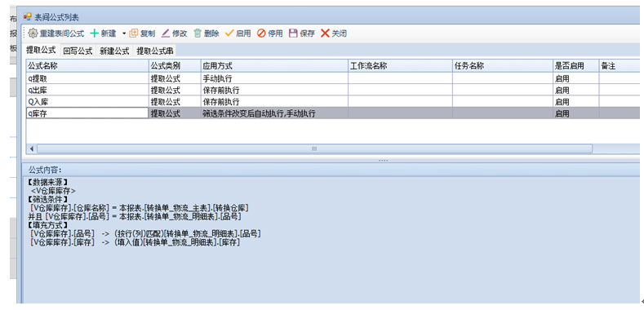Screen dimensions: 644x310
Task: Click the 停用 prohibit icon
Action: (261, 33)
